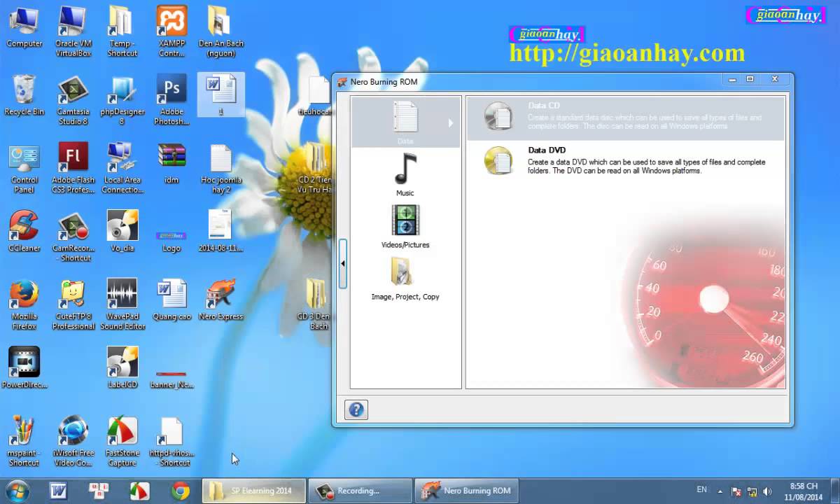
Task: Select Mozilla Firefox desktop shortcut
Action: tap(24, 304)
